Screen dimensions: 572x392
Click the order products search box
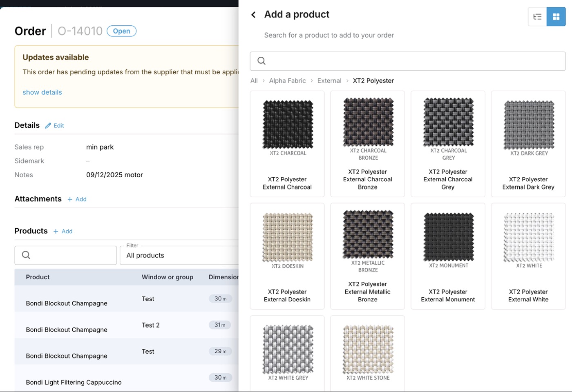pyautogui.click(x=66, y=255)
